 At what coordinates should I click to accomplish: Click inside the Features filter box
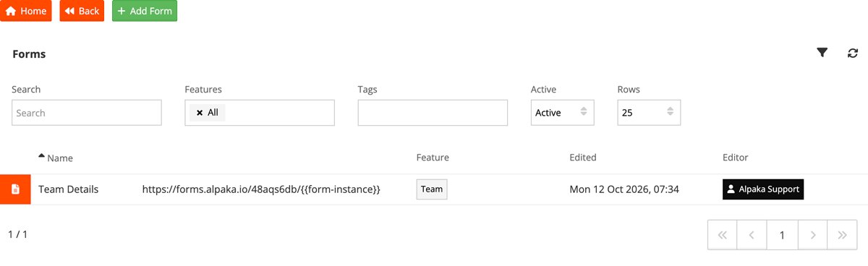click(260, 113)
